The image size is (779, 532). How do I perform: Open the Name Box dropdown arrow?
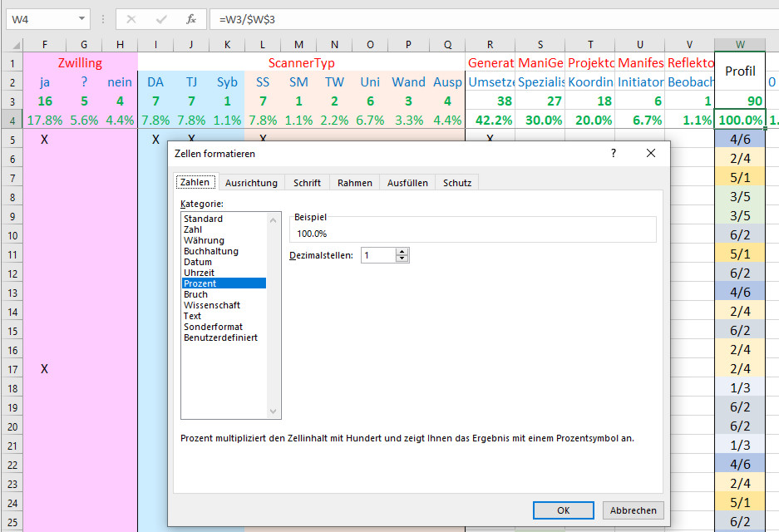click(x=81, y=18)
